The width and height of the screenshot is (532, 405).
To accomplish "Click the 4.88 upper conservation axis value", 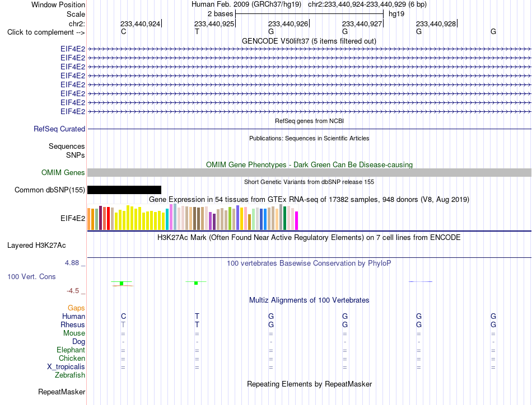I will click(72, 263).
